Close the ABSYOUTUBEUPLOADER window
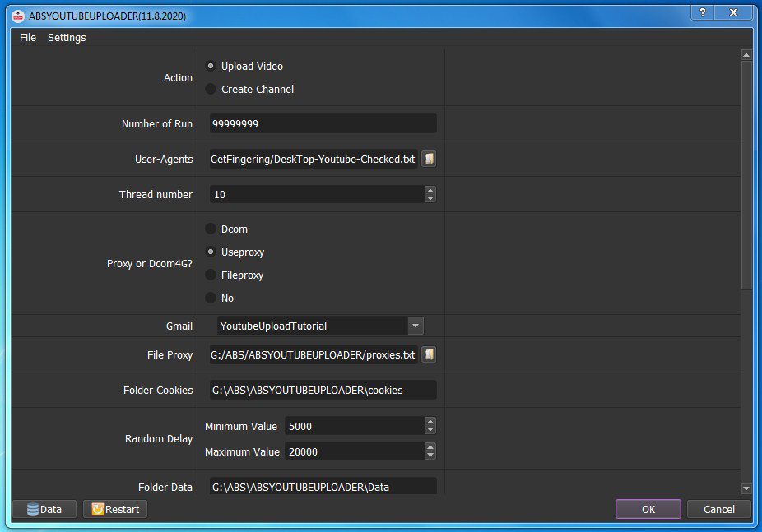The width and height of the screenshot is (762, 532). coord(733,12)
